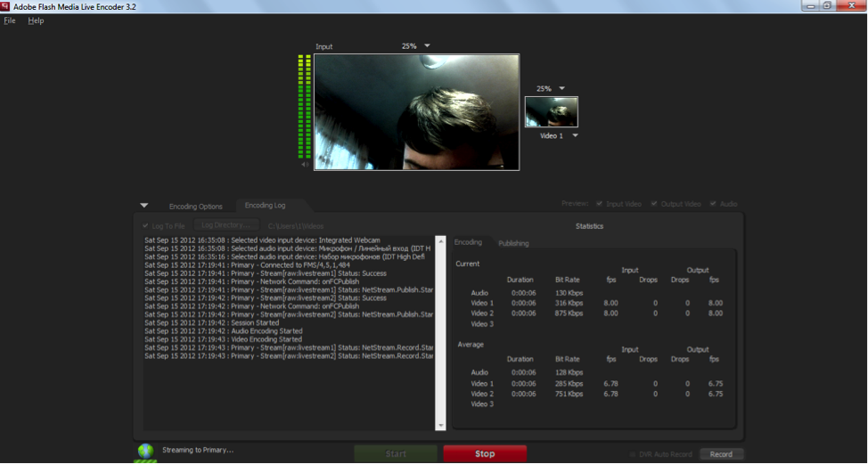Open the Help menu
The height and width of the screenshot is (464, 868).
point(36,20)
